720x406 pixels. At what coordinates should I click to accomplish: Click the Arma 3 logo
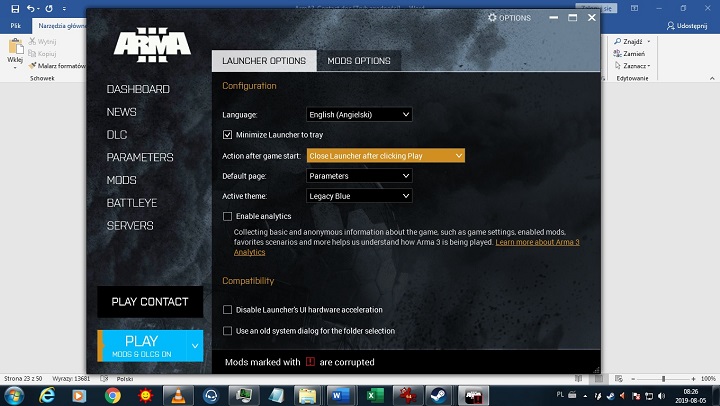click(151, 44)
